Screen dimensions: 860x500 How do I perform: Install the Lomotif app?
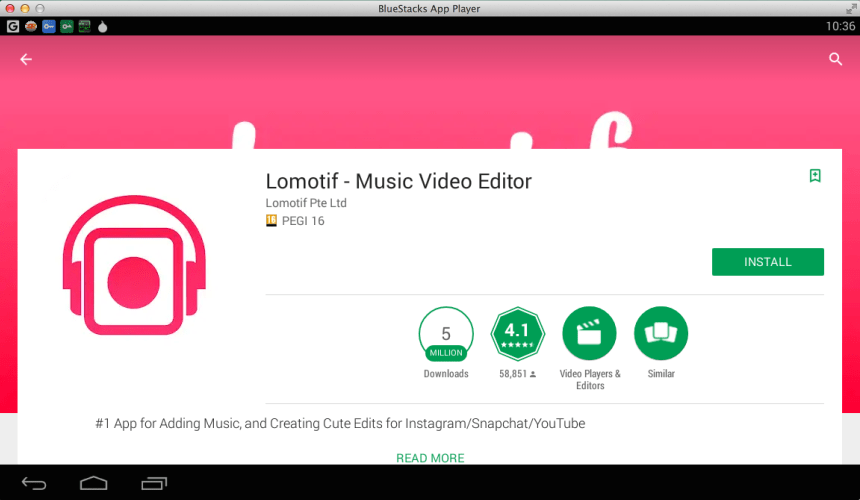click(767, 262)
